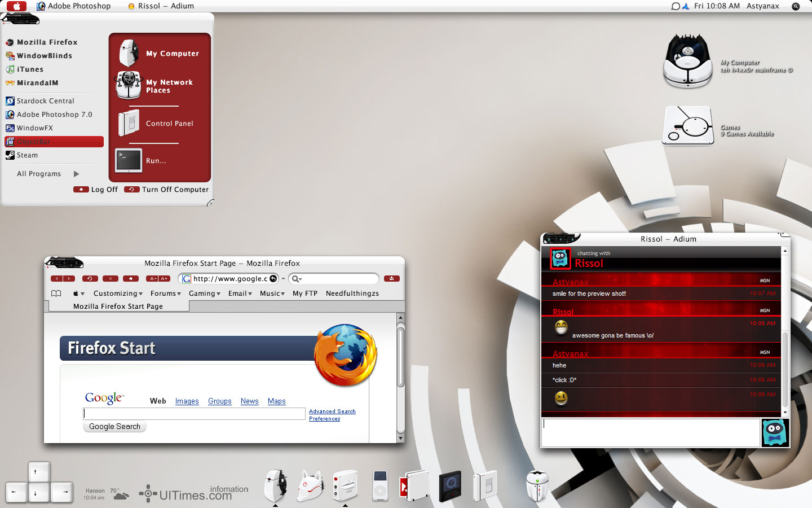Viewport: 812px width, 508px height.
Task: Open My Computer desktop icon
Action: (x=688, y=62)
